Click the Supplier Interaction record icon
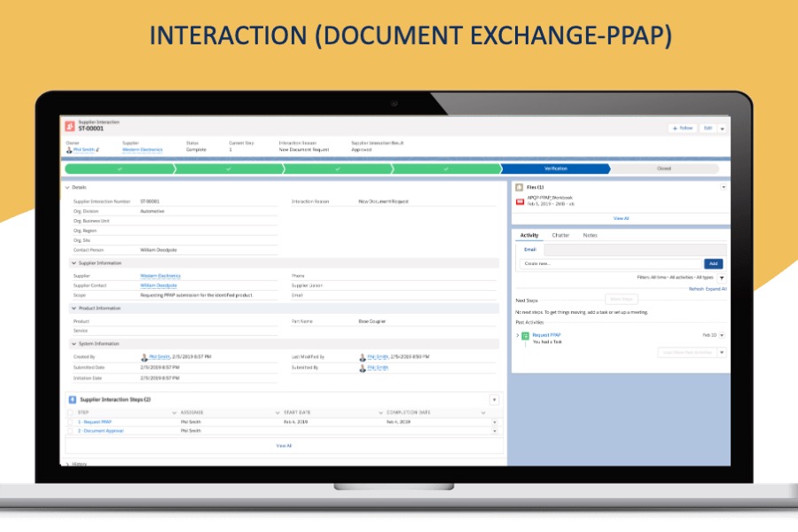This screenshot has width=798, height=532. click(x=69, y=125)
